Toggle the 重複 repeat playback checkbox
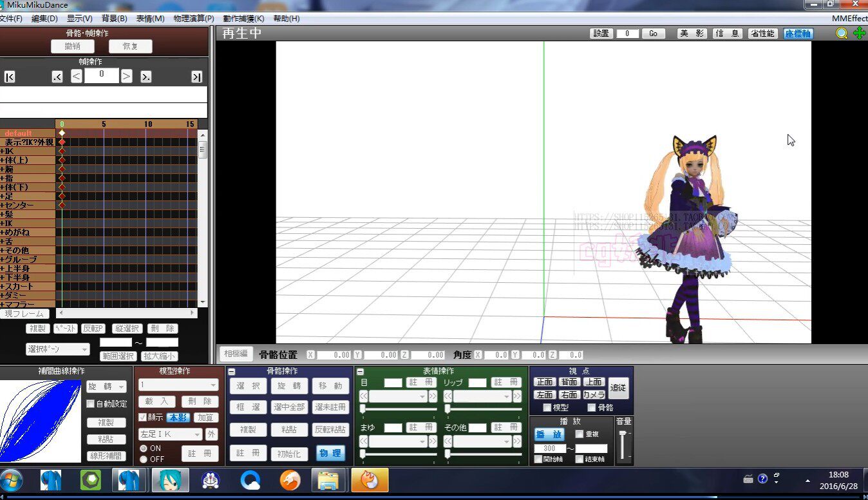The width and height of the screenshot is (868, 500). point(580,434)
